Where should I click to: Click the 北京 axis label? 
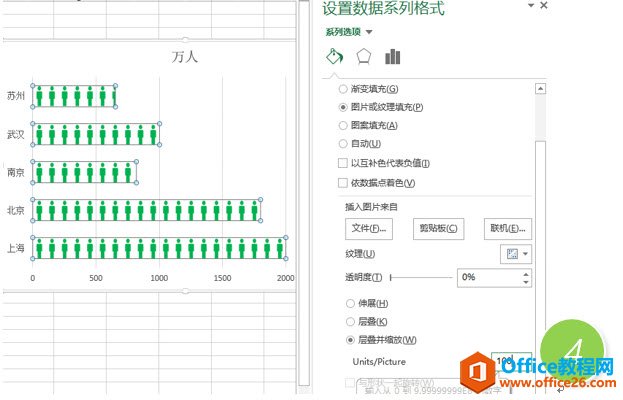point(16,210)
